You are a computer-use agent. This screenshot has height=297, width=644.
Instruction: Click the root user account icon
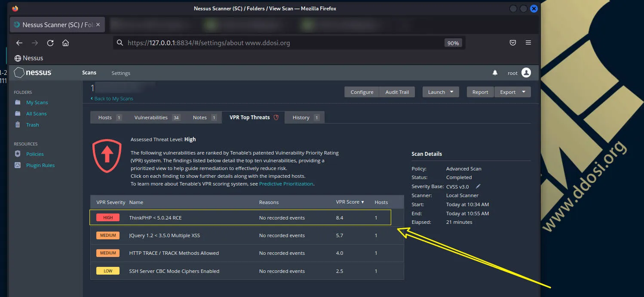coord(525,72)
